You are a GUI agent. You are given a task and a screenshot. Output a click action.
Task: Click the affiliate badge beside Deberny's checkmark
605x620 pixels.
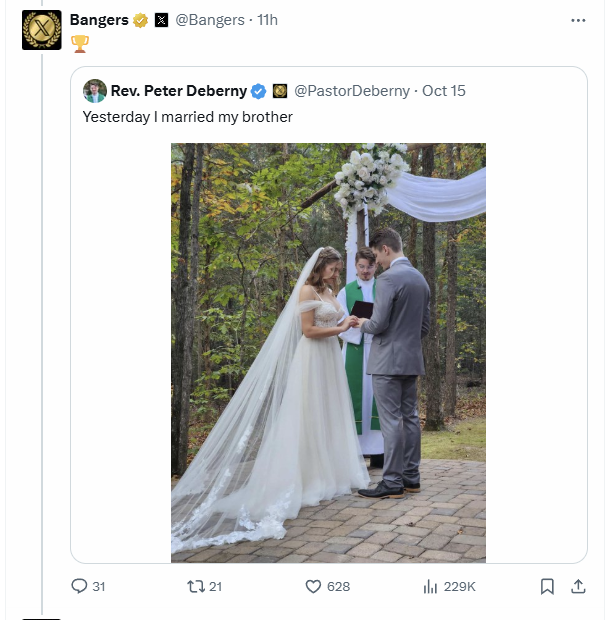279,91
